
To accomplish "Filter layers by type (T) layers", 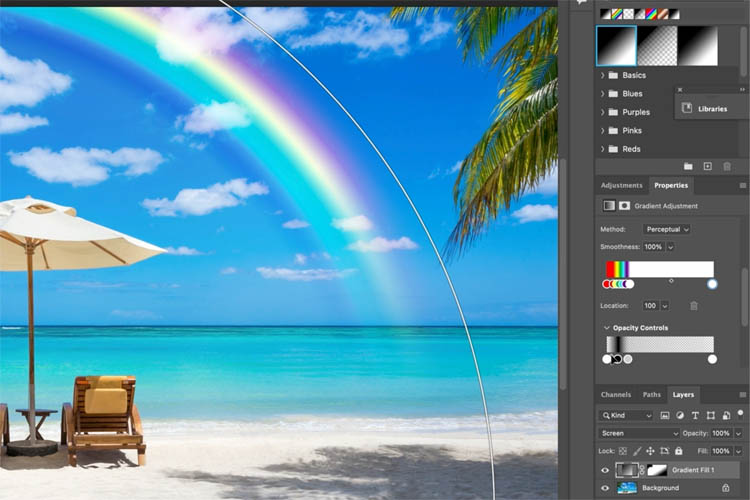I will (695, 415).
